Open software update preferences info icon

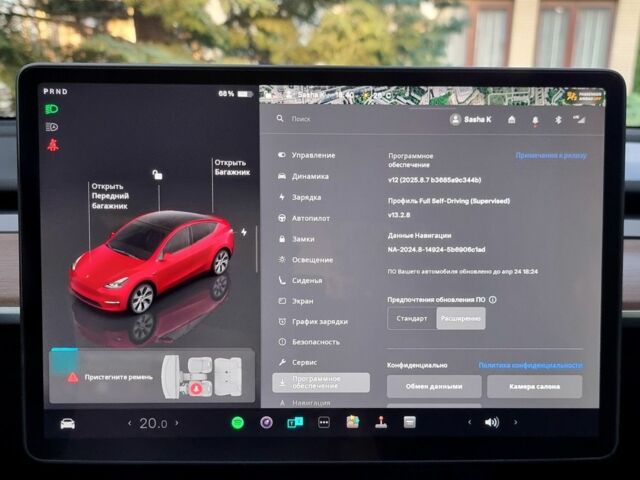493,300
